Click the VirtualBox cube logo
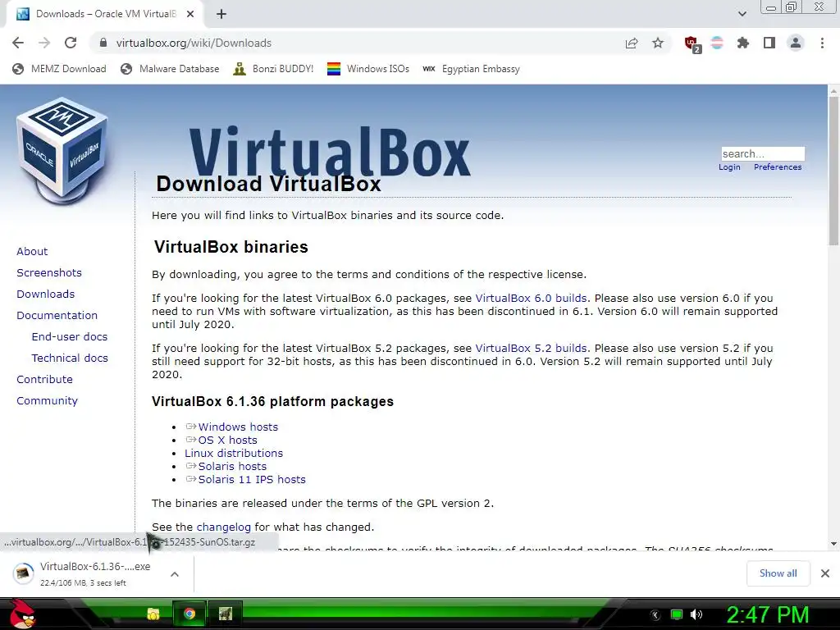This screenshot has height=630, width=840. (62, 151)
